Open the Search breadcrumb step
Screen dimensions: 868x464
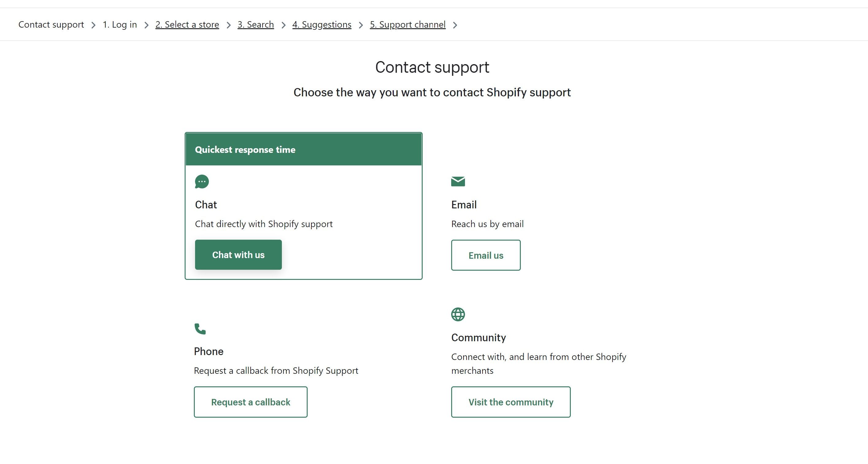(255, 25)
